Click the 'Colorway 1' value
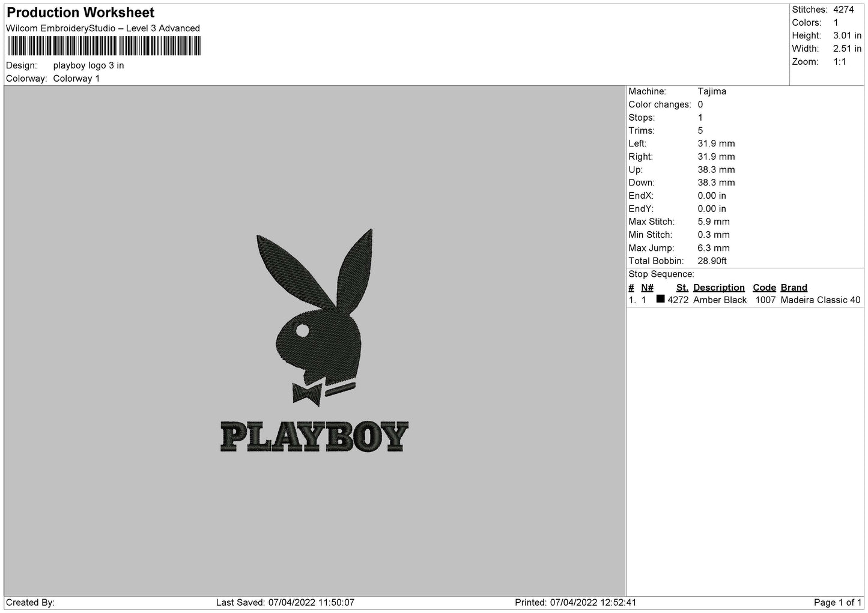This screenshot has height=613, width=868. pyautogui.click(x=77, y=79)
